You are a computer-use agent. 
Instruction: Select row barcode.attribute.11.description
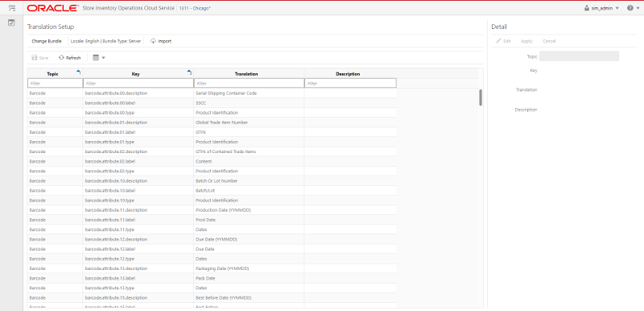212,210
